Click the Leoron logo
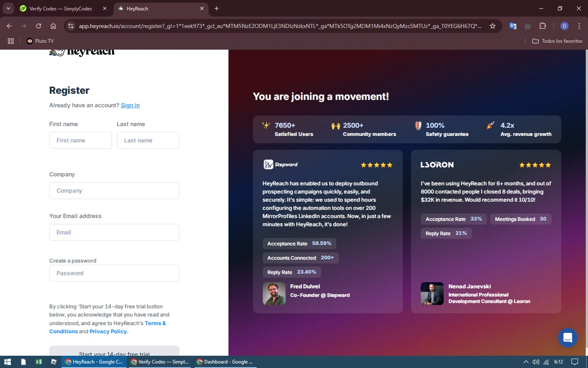588x368 pixels. [437, 165]
